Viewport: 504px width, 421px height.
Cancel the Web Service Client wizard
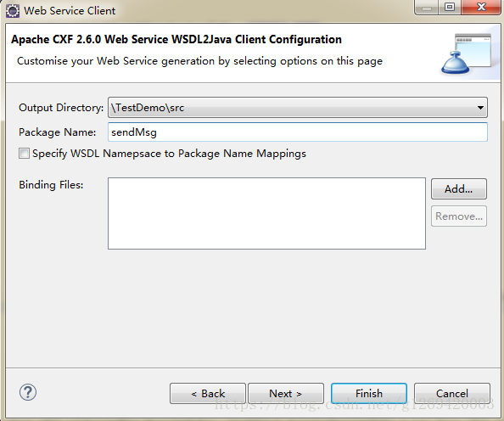coord(452,393)
